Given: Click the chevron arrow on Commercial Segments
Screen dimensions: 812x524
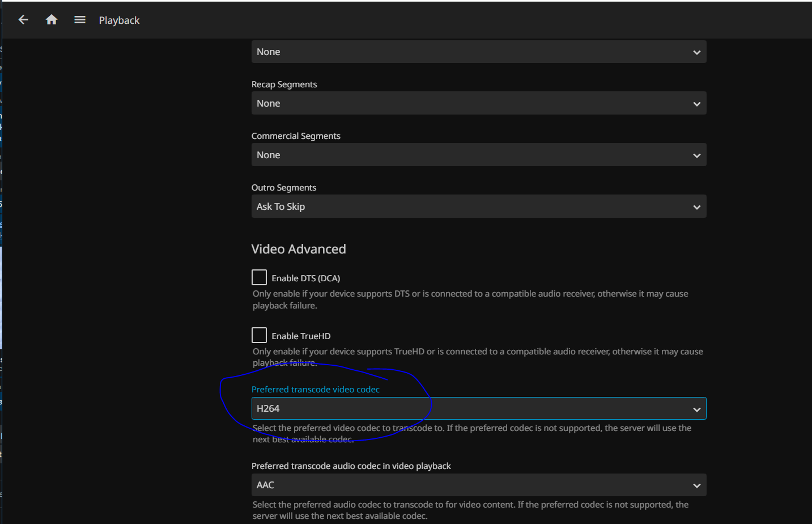Looking at the screenshot, I should [x=696, y=155].
